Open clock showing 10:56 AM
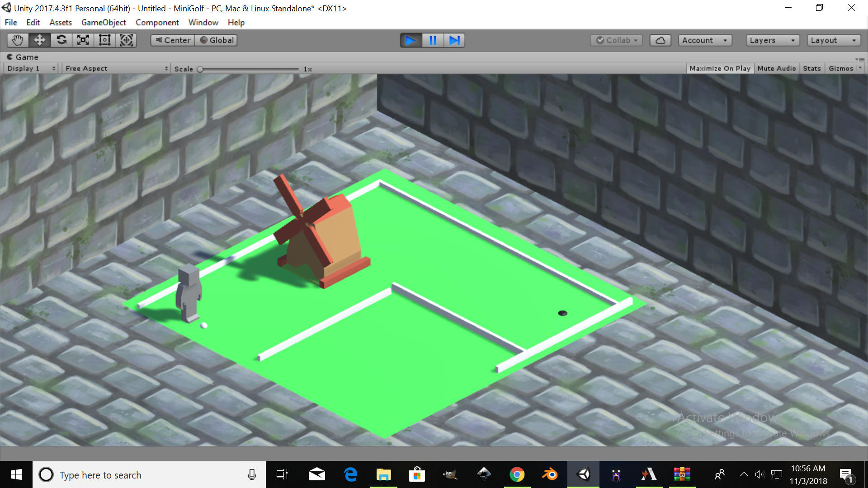The height and width of the screenshot is (488, 868). pyautogui.click(x=808, y=474)
